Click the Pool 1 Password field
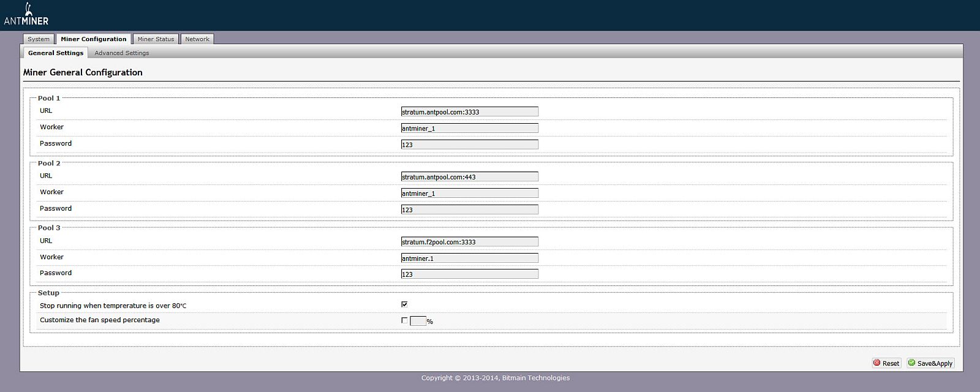Screen dimensions: 980x392 (x=469, y=145)
